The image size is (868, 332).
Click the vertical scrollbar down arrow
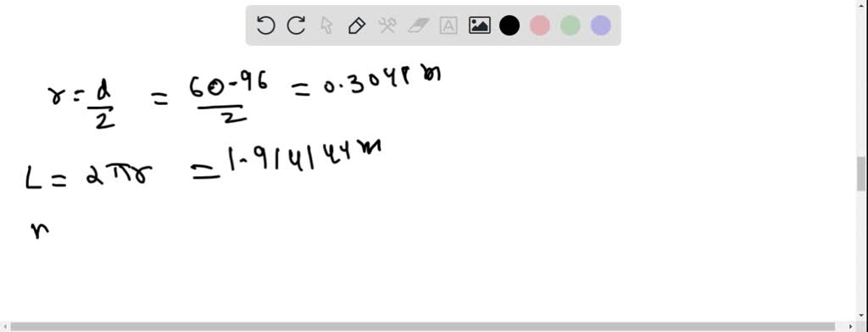(x=861, y=315)
